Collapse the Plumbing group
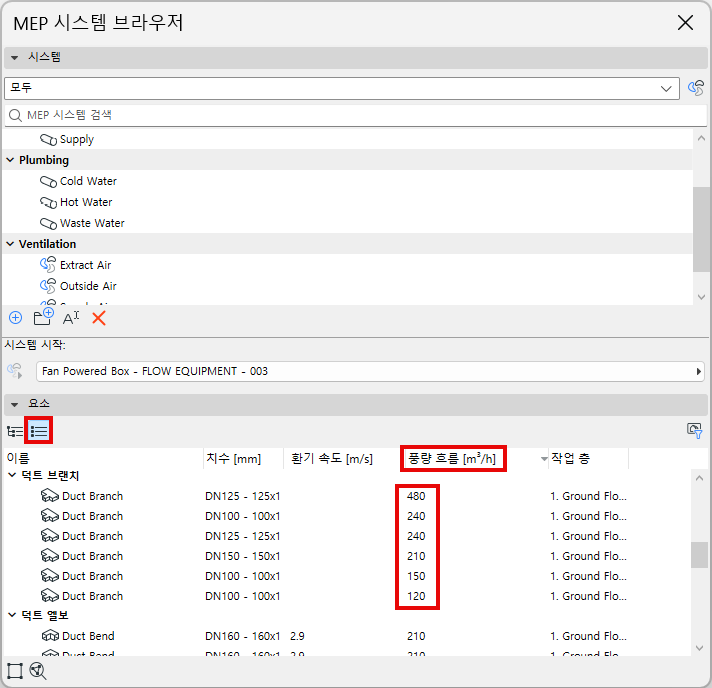 coord(10,160)
